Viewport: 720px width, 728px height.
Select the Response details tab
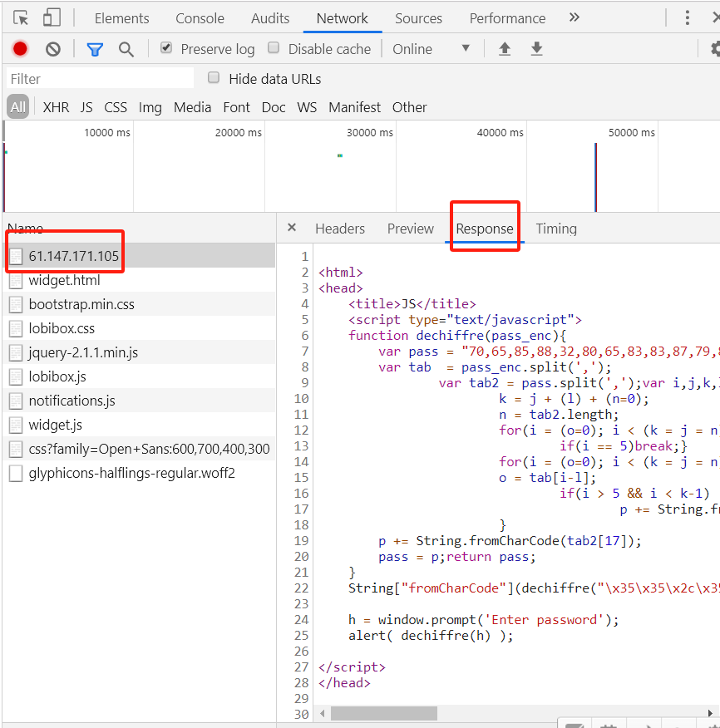pyautogui.click(x=485, y=229)
